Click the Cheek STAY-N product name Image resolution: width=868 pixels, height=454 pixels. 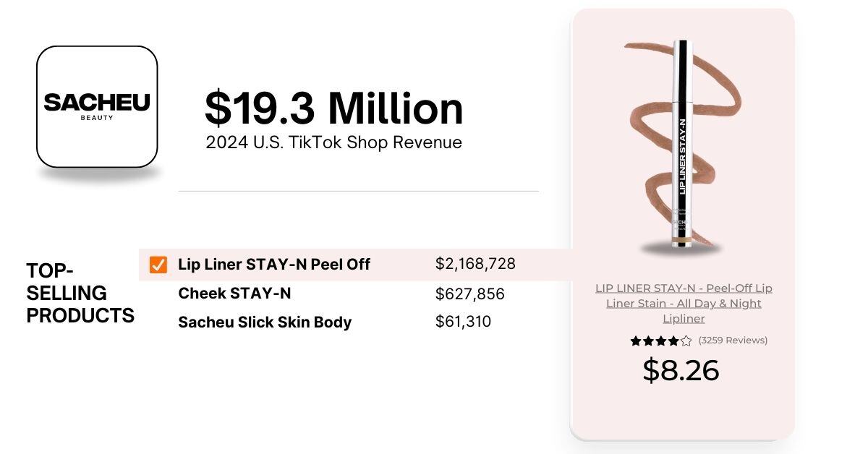click(x=234, y=294)
